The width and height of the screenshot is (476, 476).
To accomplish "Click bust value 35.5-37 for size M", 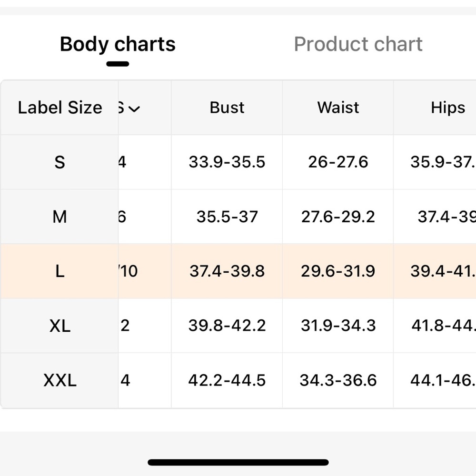I will coord(227,217).
